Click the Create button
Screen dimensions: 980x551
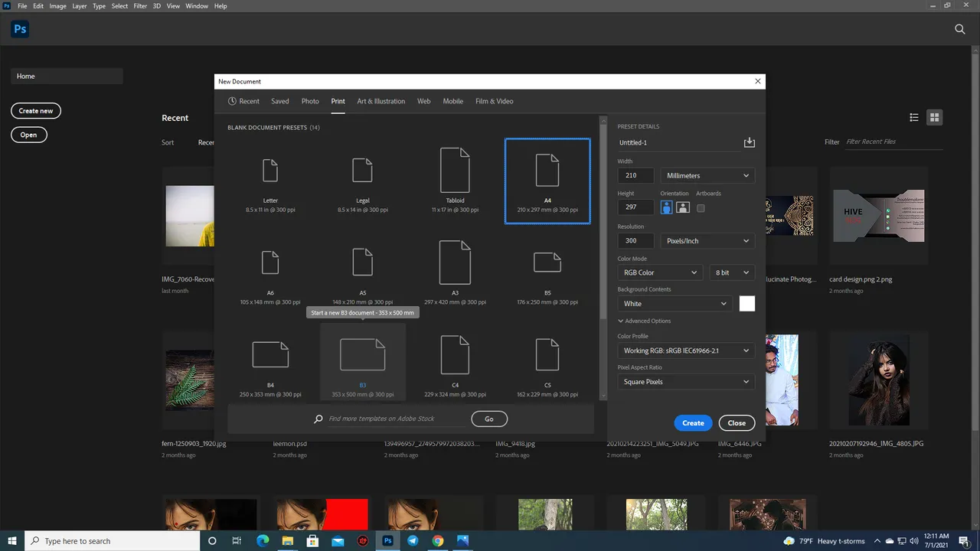click(x=693, y=422)
